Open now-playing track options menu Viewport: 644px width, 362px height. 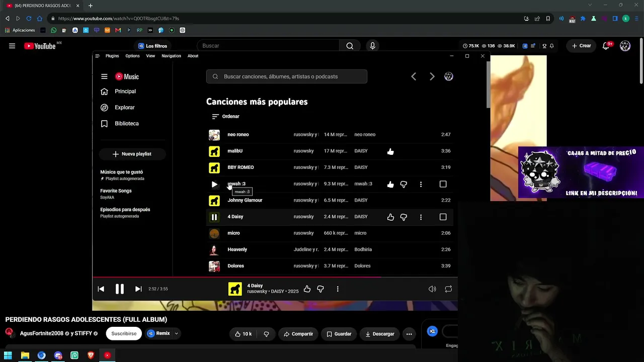338,289
